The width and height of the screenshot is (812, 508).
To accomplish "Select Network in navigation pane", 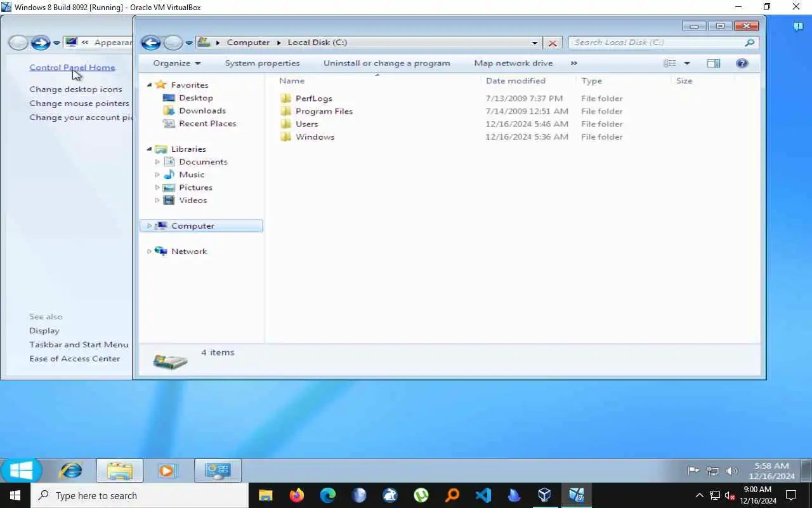I will [x=188, y=251].
